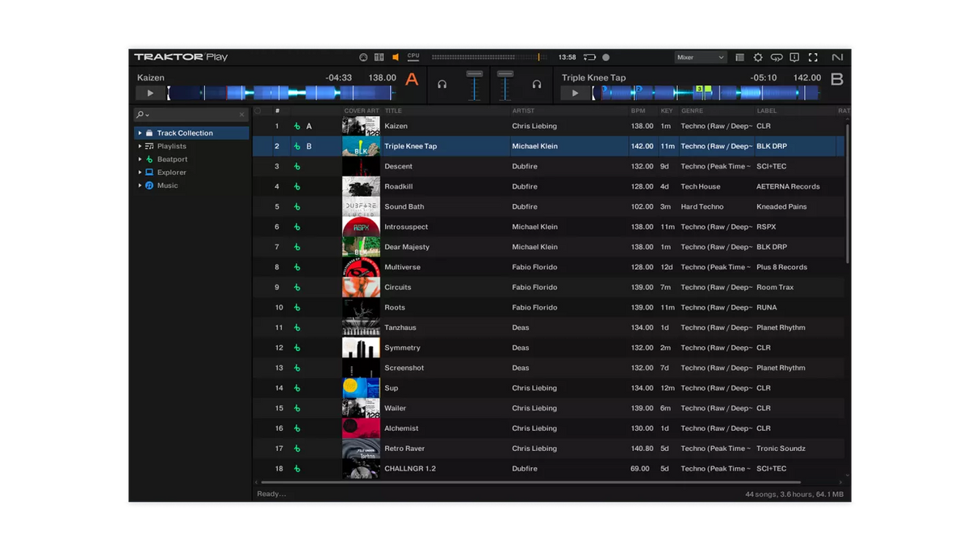Viewport: 980px width, 551px height.
Task: Open Traktor Preferences via the gear icon
Action: [x=757, y=56]
